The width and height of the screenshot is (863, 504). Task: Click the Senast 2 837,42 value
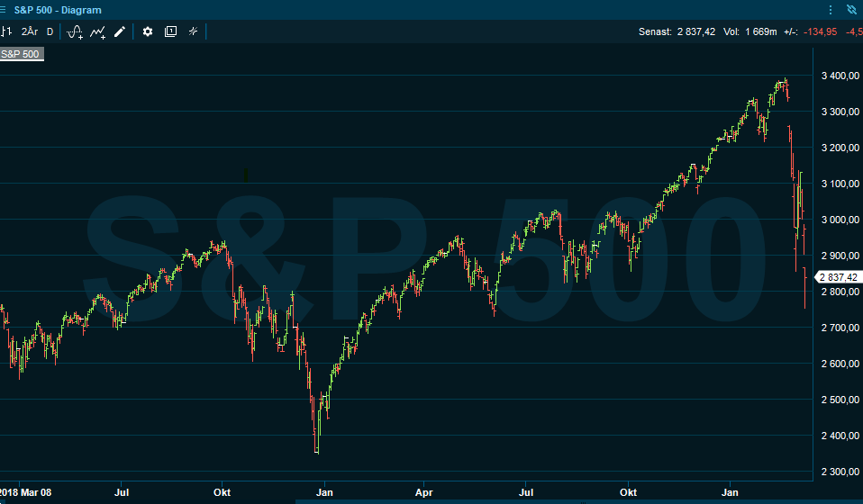[696, 31]
